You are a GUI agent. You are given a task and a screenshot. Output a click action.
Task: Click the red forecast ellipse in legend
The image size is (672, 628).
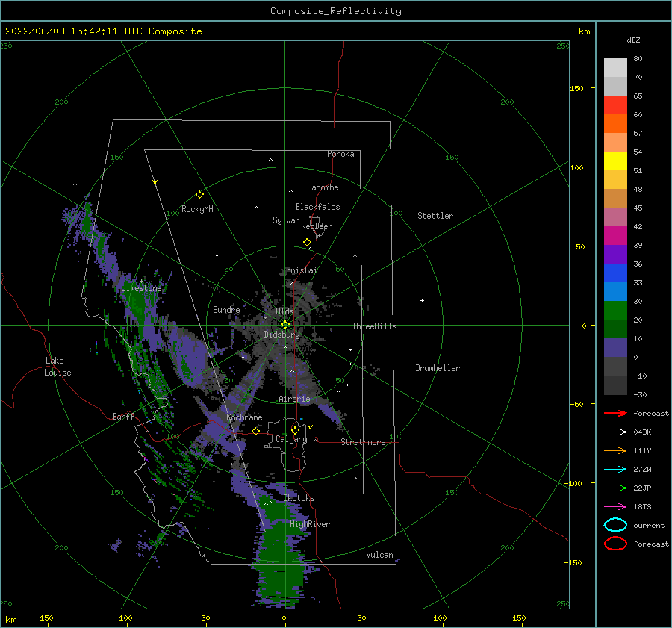pos(615,544)
